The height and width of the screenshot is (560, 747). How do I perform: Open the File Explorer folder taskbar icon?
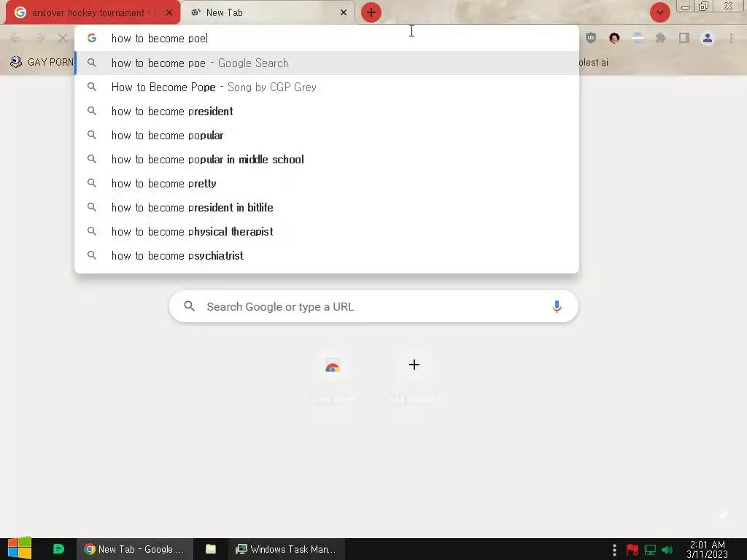(211, 549)
